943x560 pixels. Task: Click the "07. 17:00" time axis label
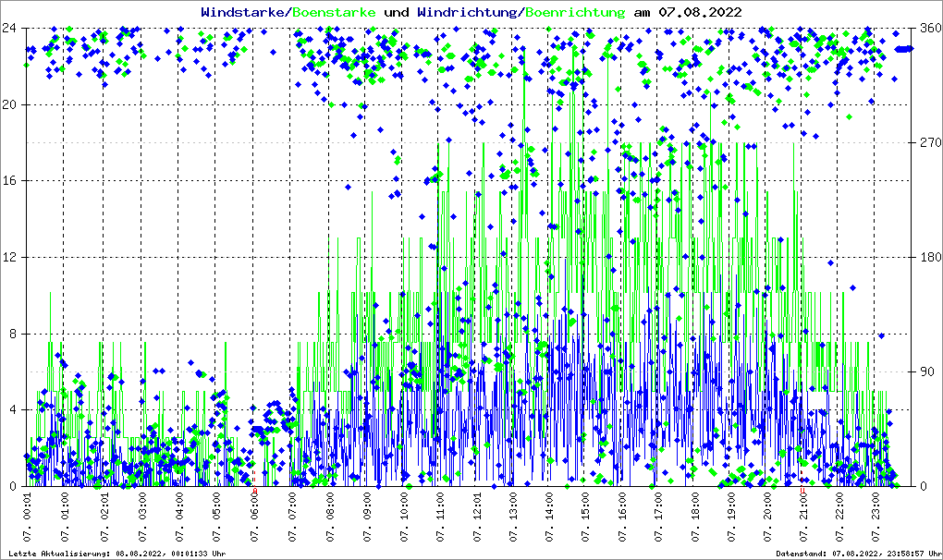point(658,517)
